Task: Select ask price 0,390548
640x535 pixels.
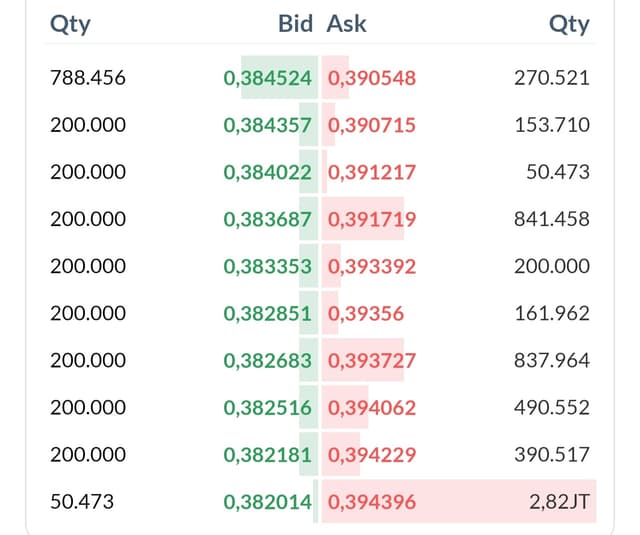Action: (x=372, y=78)
